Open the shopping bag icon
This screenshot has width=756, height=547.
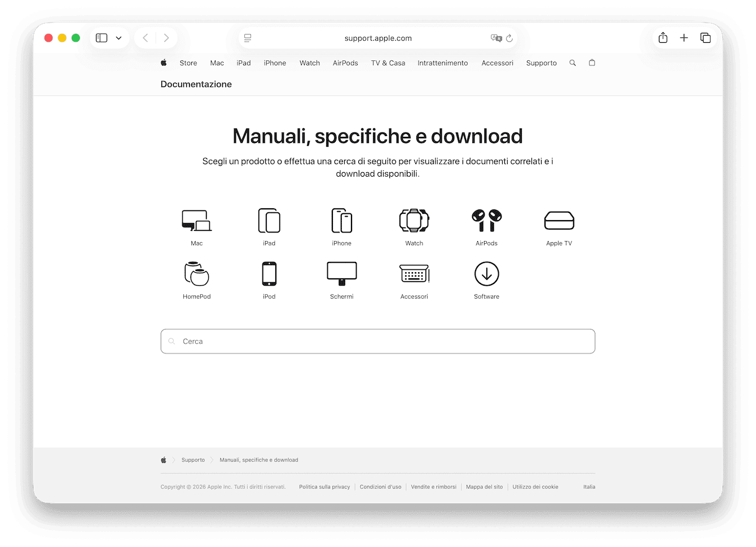click(592, 63)
